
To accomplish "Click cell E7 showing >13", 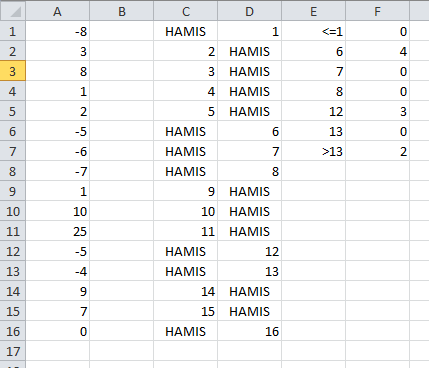I will click(x=314, y=151).
